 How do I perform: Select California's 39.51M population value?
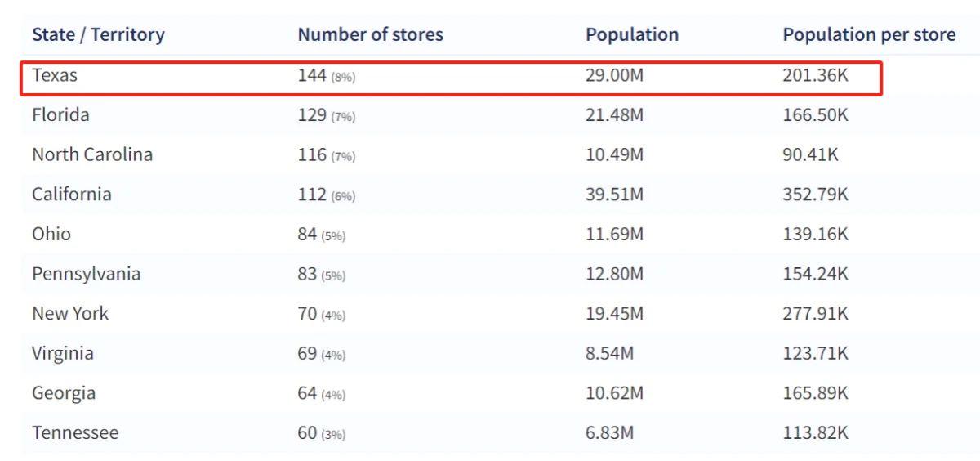point(614,195)
